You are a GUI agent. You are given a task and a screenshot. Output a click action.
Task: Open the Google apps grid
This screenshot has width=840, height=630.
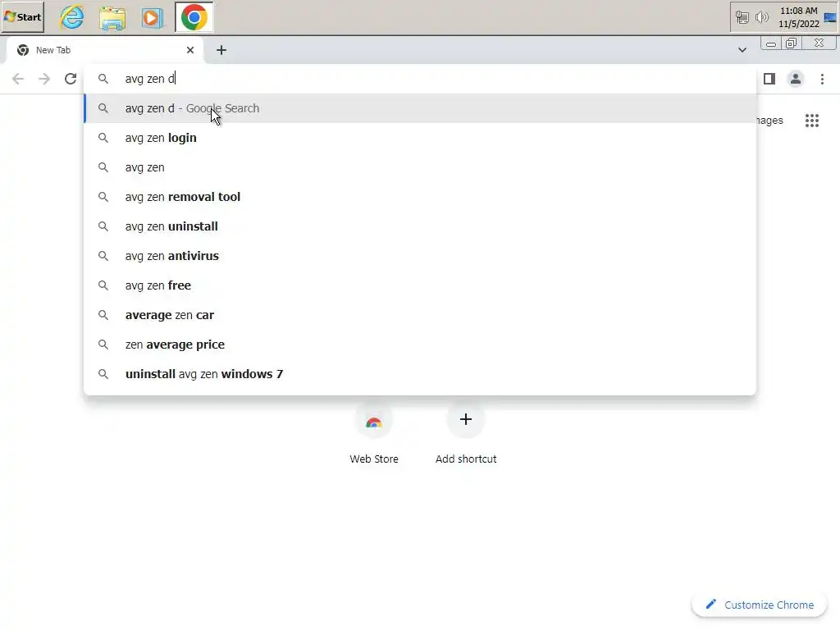(812, 121)
